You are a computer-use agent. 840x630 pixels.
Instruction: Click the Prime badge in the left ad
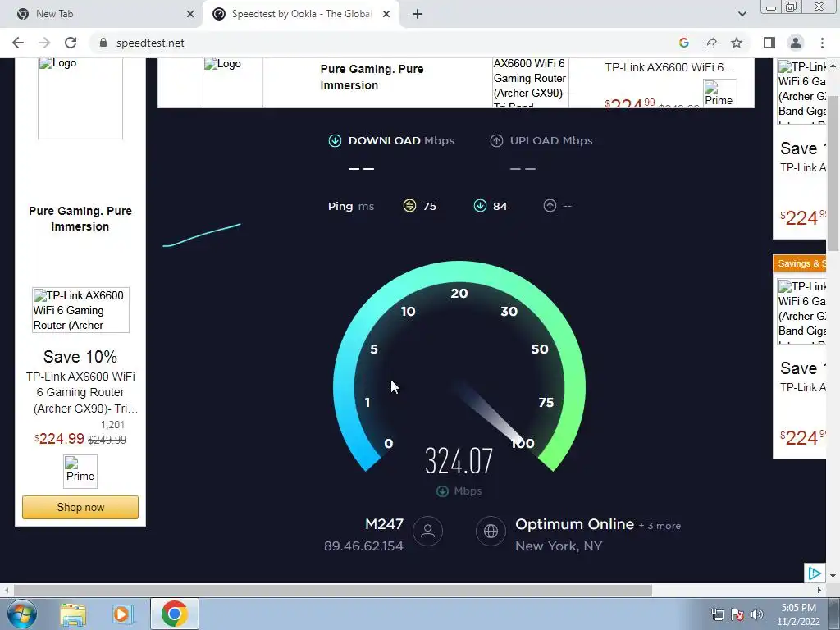pyautogui.click(x=80, y=472)
